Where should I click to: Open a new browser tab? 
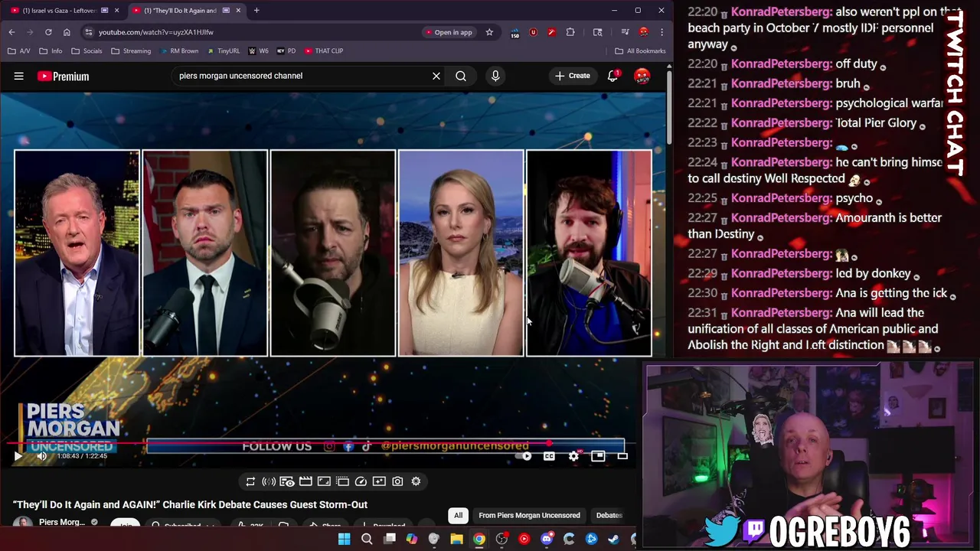[256, 11]
